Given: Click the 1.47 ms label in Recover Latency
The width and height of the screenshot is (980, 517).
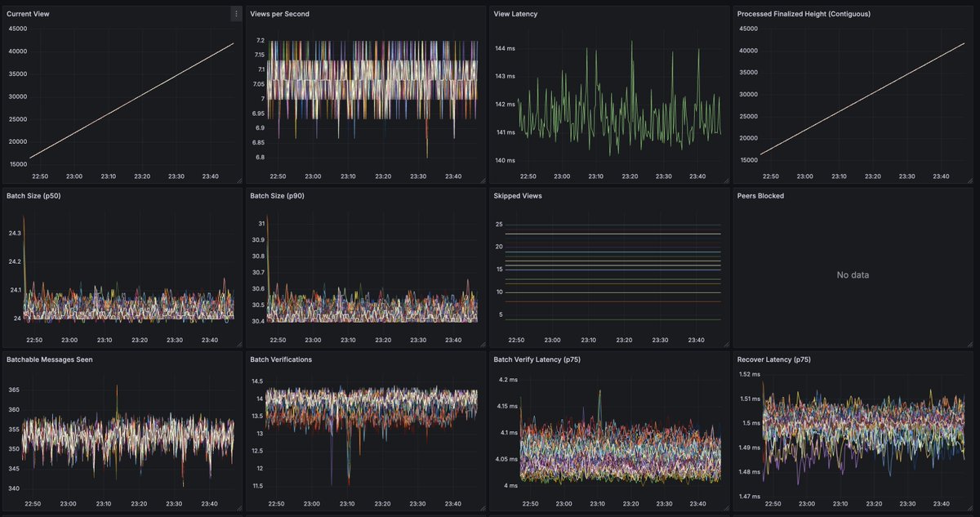Looking at the screenshot, I should point(749,496).
